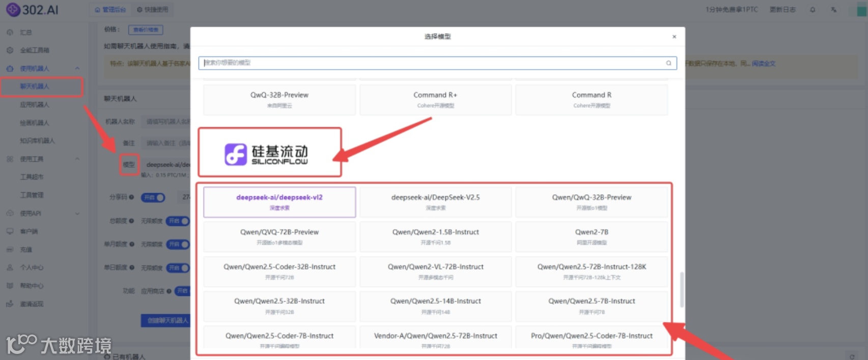Screen dimensions: 868x360
Task: Click the language translate icon
Action: click(x=834, y=10)
